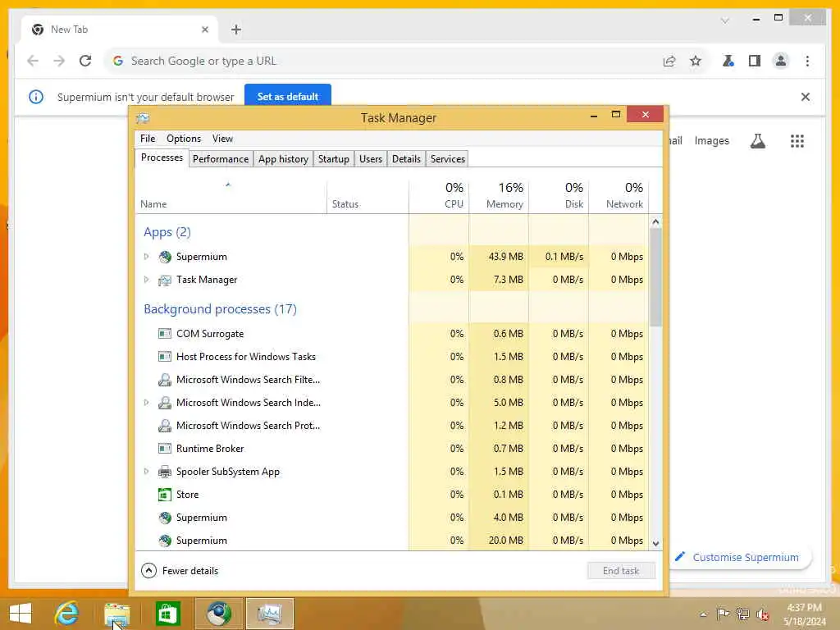
Task: Click the flask extension icon in Supermium toolbar
Action: (728, 61)
